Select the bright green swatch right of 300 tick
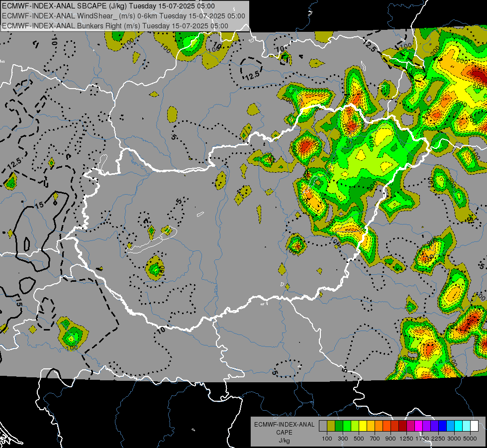This screenshot has width=487, height=448. pyautogui.click(x=347, y=426)
